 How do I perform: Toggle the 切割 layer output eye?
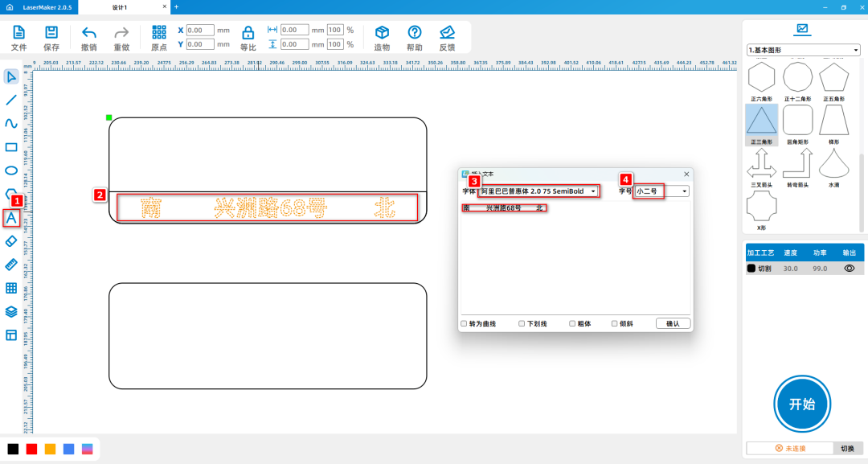coord(848,269)
